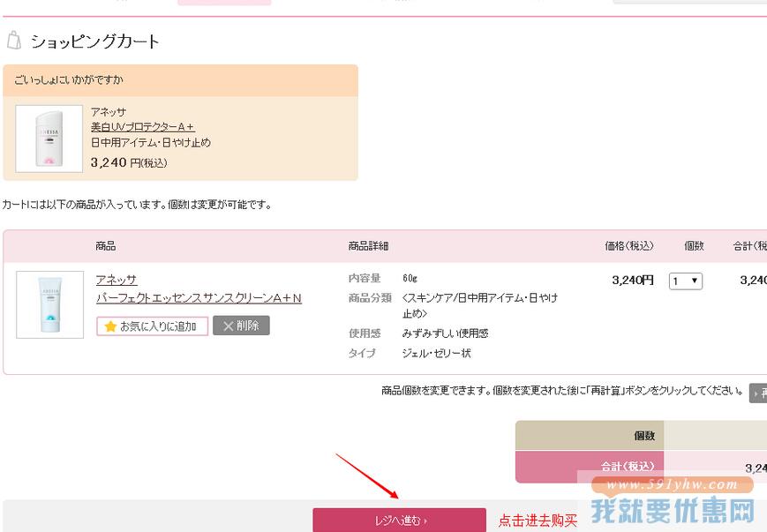
Task: Open the recommended Anessa white bottle thumbnail
Action: tap(49, 139)
